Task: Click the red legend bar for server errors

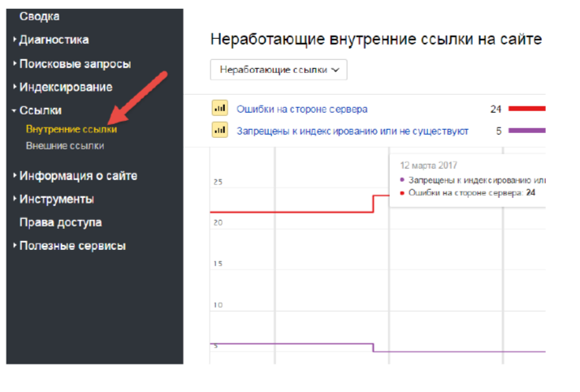Action: pyautogui.click(x=526, y=109)
